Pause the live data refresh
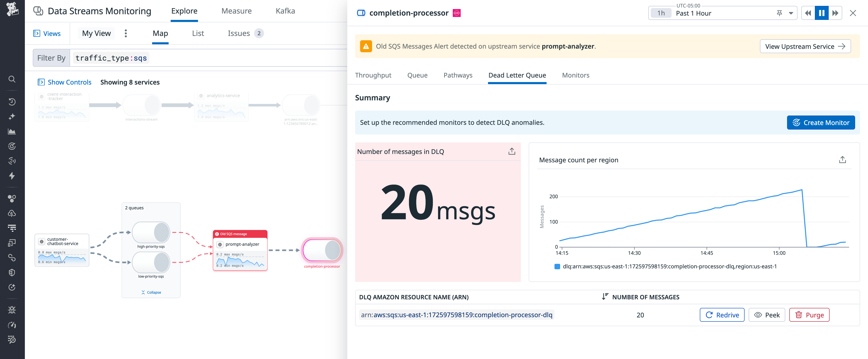This screenshot has height=359, width=868. point(821,13)
